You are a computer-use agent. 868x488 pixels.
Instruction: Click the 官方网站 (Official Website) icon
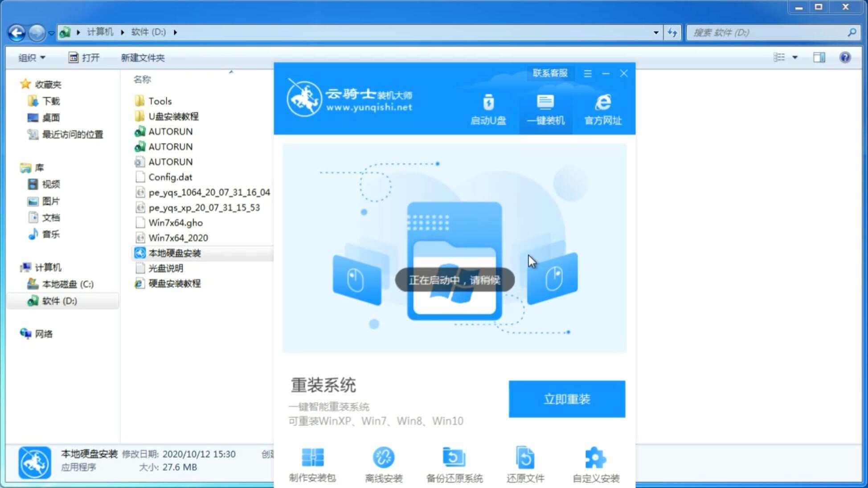click(602, 109)
